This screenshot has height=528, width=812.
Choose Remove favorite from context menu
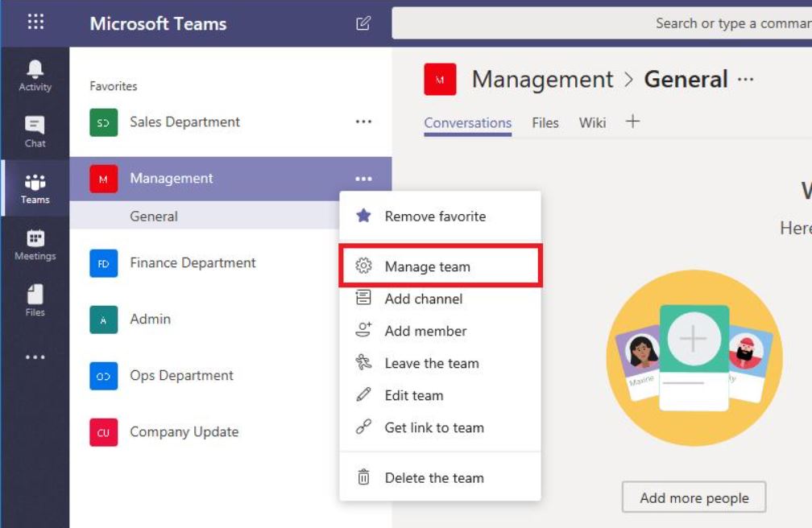[440, 216]
